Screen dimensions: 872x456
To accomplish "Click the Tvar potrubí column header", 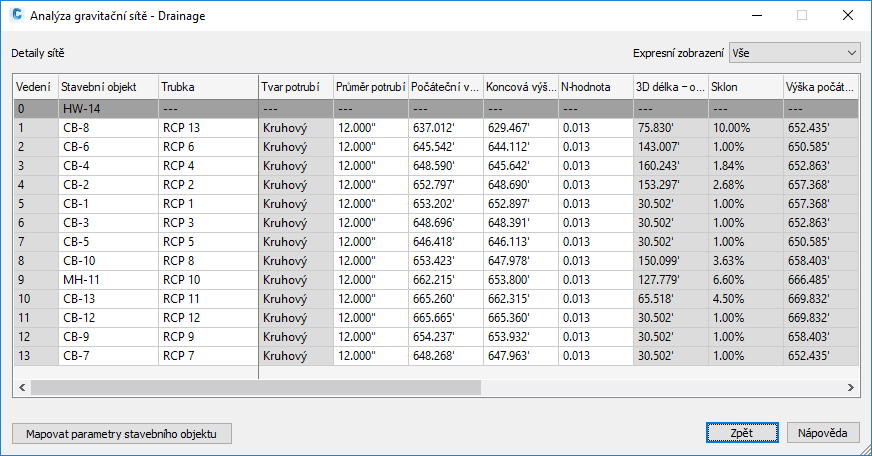I will pyautogui.click(x=296, y=87).
